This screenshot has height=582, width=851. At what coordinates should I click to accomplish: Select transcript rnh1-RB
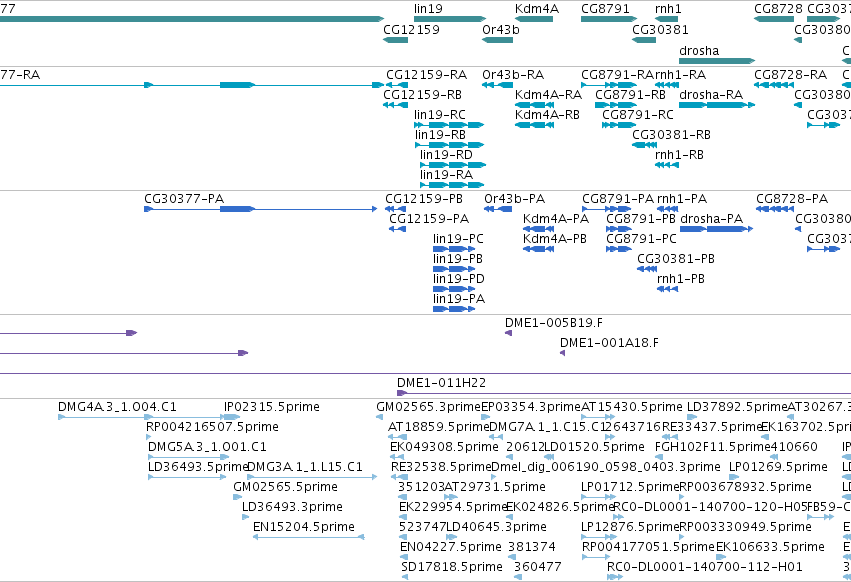[667, 165]
